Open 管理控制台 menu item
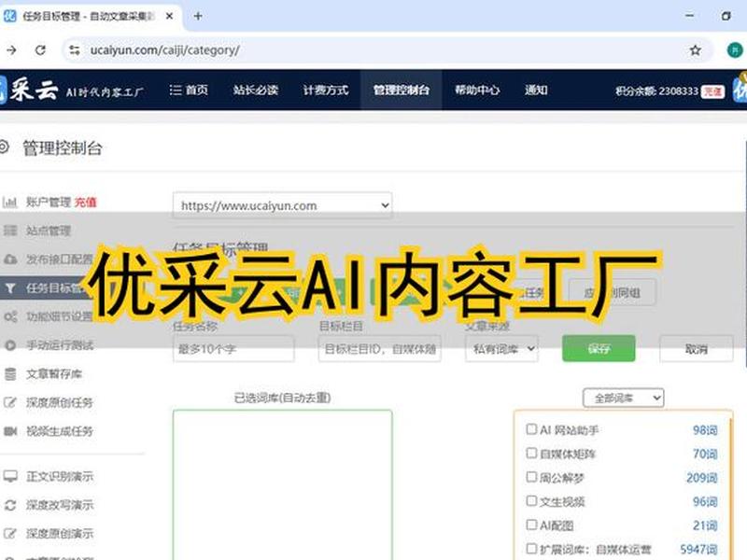 tap(402, 90)
